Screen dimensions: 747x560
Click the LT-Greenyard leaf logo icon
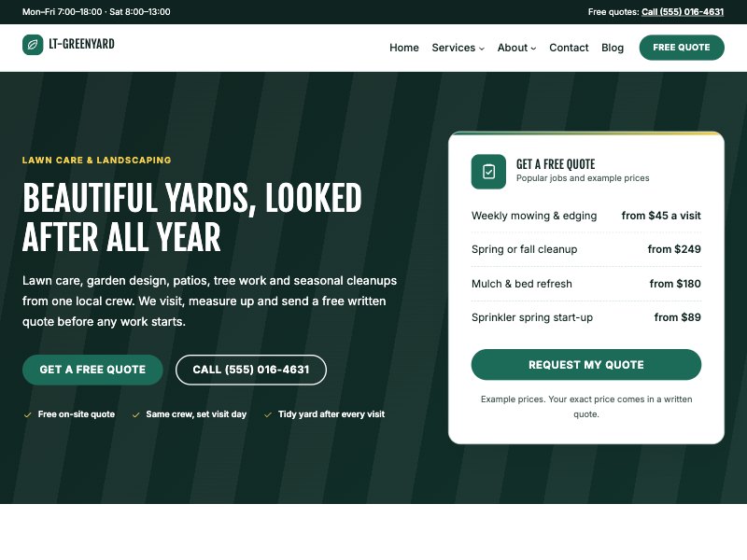coord(33,45)
